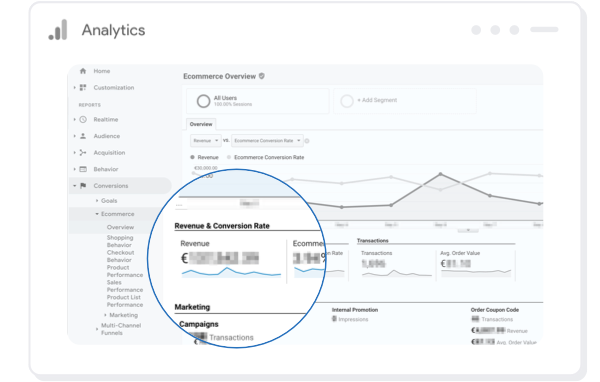Select the Overview tab
The height and width of the screenshot is (382, 600).
[x=201, y=124]
